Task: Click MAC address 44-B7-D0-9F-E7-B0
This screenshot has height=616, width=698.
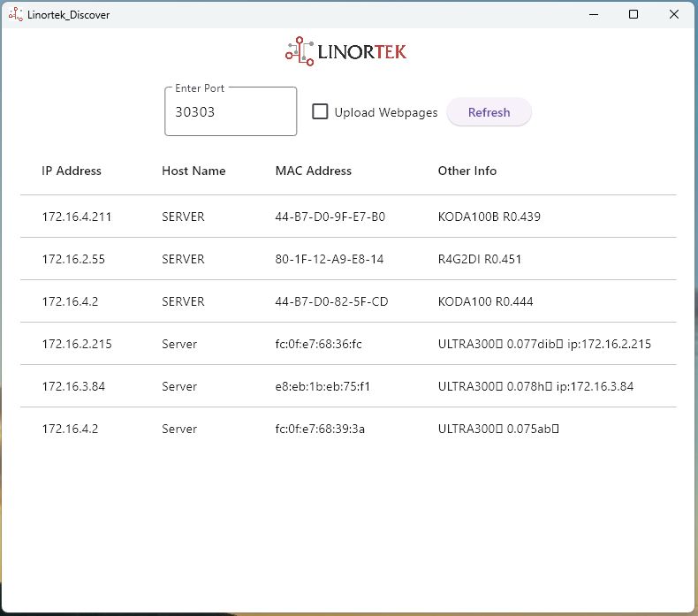Action: pos(330,217)
